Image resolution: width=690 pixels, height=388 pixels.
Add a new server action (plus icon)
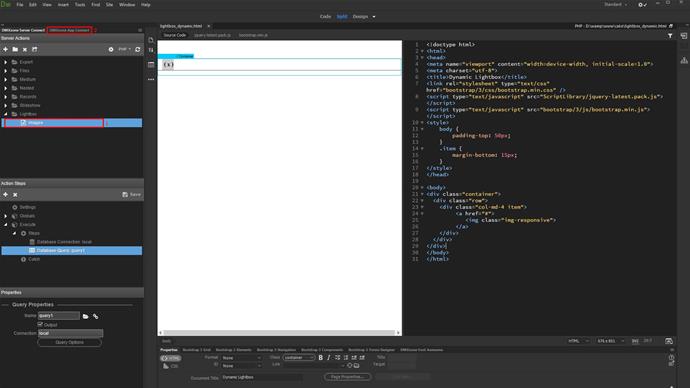point(5,49)
